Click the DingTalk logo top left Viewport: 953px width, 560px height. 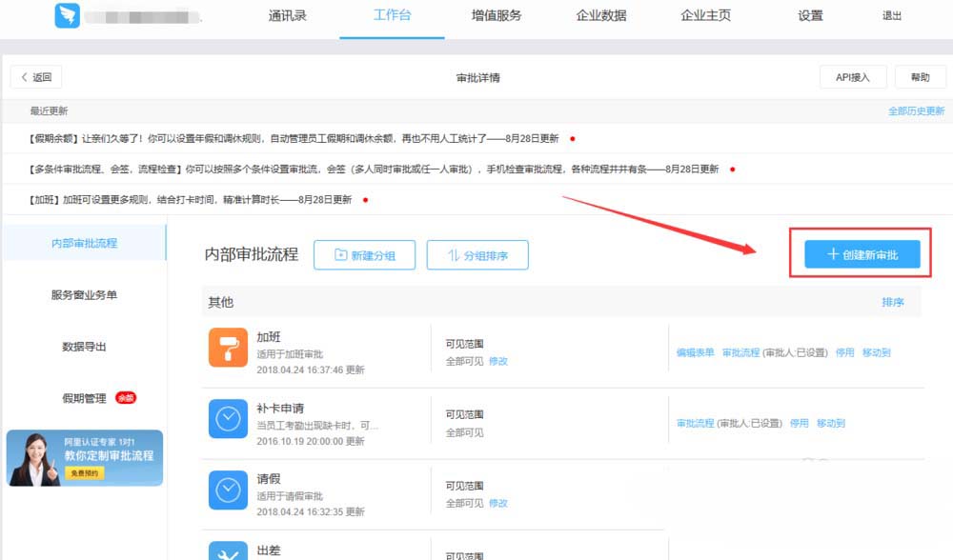click(67, 15)
